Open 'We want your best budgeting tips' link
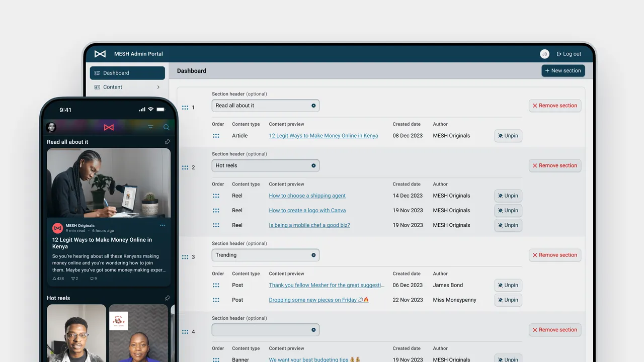 (x=315, y=359)
